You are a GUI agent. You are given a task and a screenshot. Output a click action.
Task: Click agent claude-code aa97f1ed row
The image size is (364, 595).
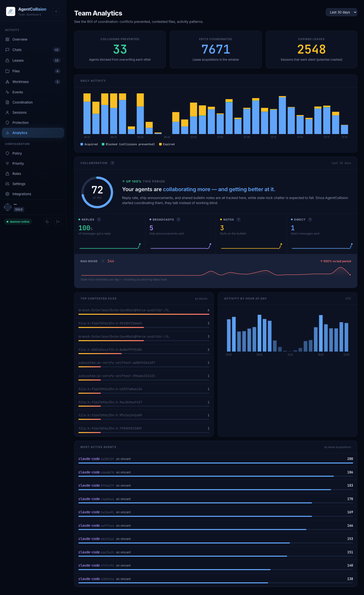216,527
